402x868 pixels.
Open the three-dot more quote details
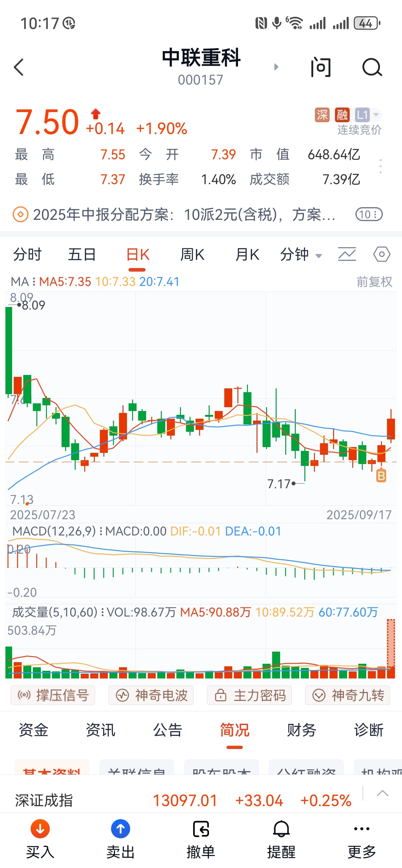click(381, 167)
